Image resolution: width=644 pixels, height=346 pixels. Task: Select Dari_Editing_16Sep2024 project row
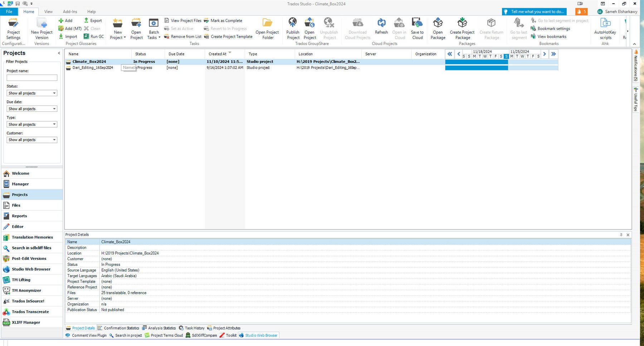[255, 68]
